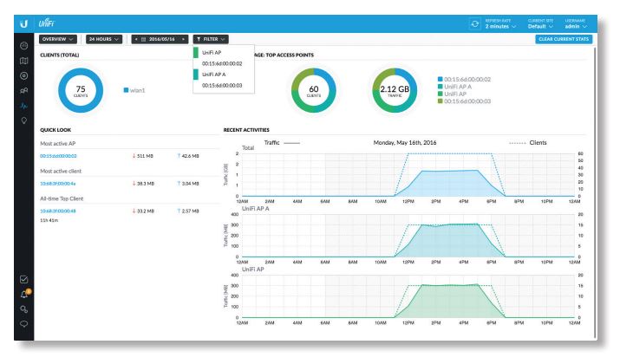Click the UniFi AP legend entry
The image size is (620, 364).
coord(453,94)
